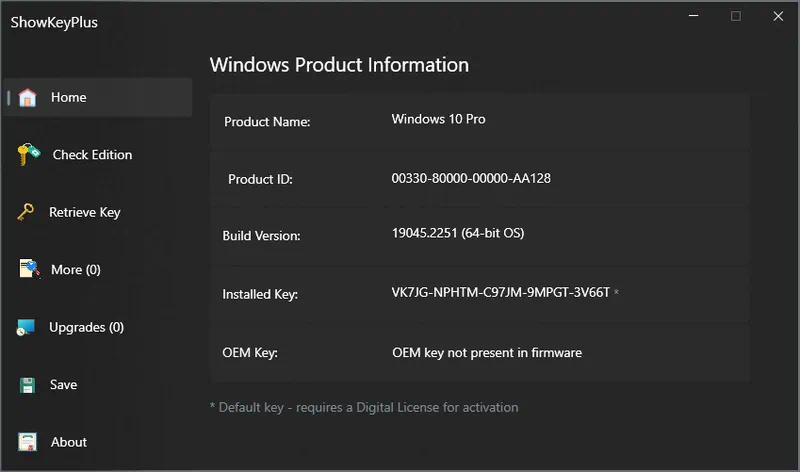Click the About certificate icon
Screen dimensions: 800x472
[x=28, y=442]
